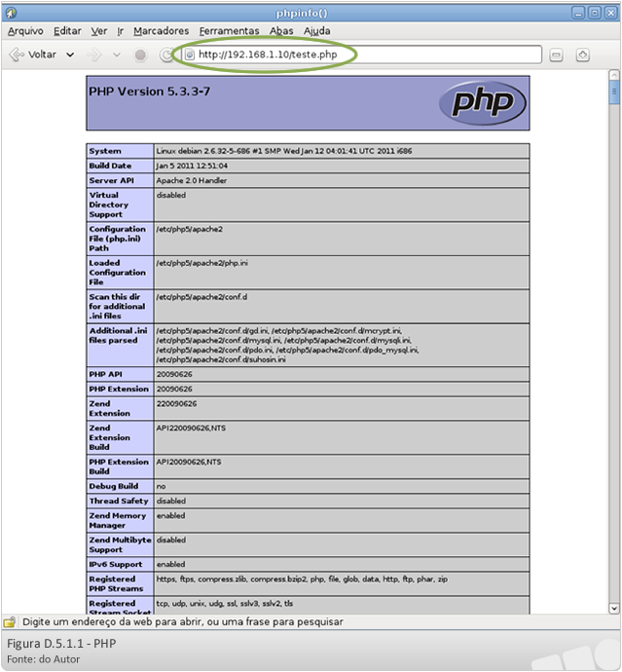The width and height of the screenshot is (622, 672).
Task: Click the forward navigation arrow icon
Action: (x=94, y=55)
